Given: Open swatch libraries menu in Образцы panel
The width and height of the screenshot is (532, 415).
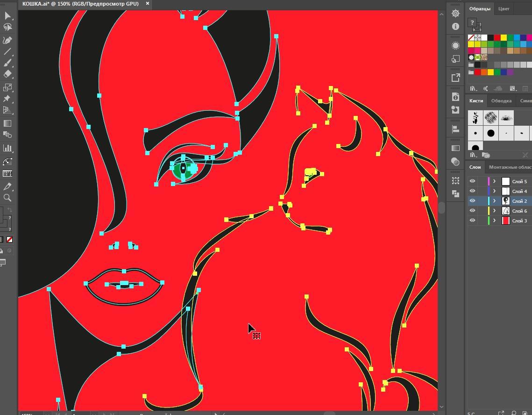Looking at the screenshot, I should point(473,88).
